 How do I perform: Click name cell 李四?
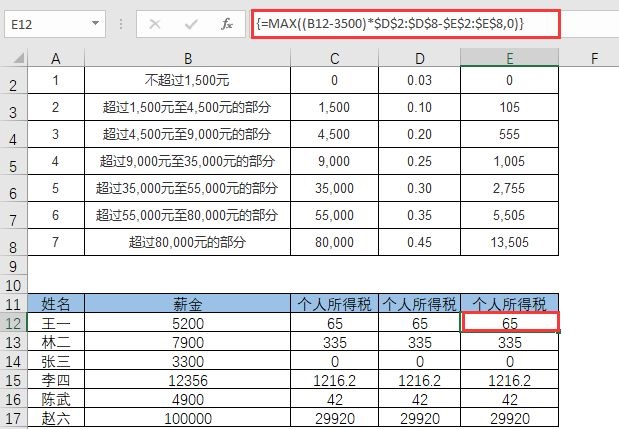click(x=56, y=380)
